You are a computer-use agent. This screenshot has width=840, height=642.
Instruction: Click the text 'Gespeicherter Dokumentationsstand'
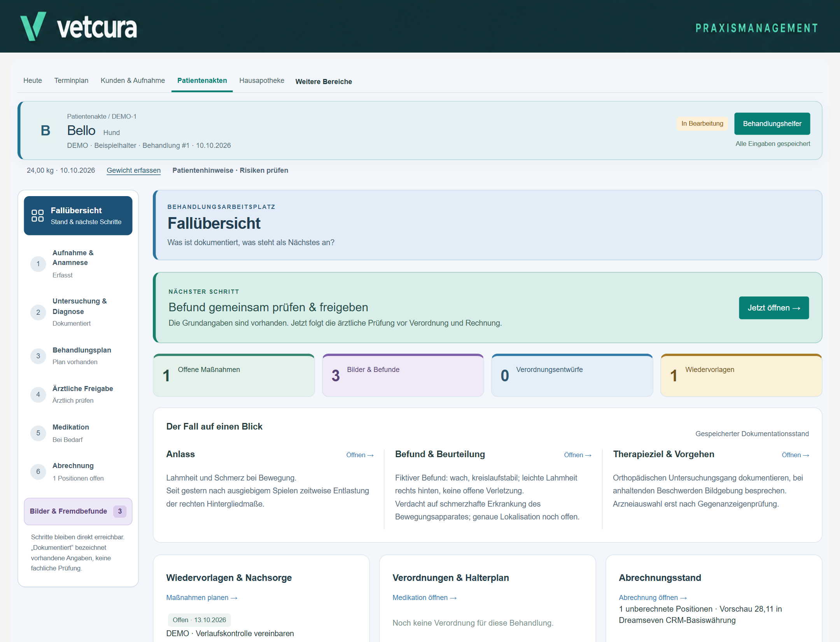[752, 434]
